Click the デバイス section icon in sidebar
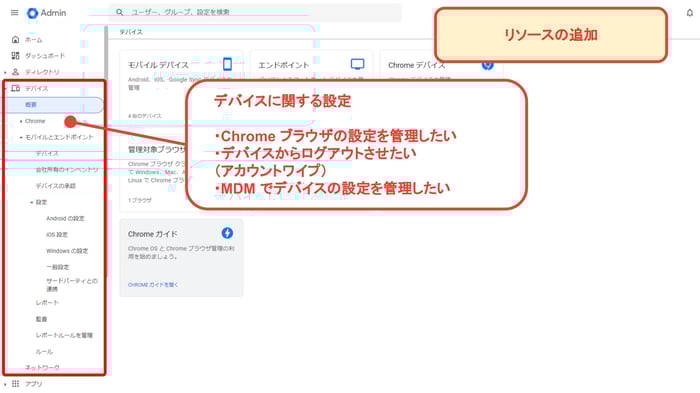Viewport: 700px width, 393px height. (x=15, y=88)
